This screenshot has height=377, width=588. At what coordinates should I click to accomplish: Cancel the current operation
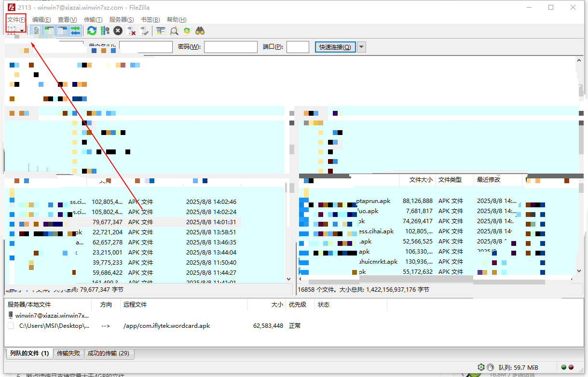[x=117, y=30]
